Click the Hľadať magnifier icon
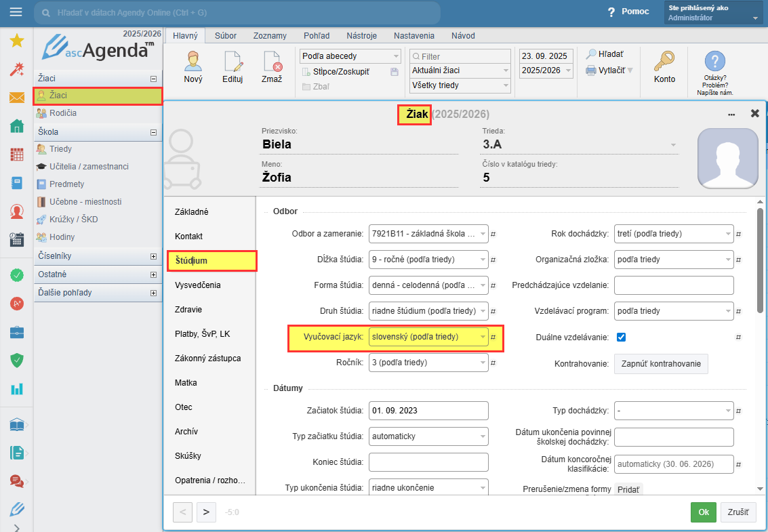Screen dimensions: 768x532 pyautogui.click(x=592, y=54)
